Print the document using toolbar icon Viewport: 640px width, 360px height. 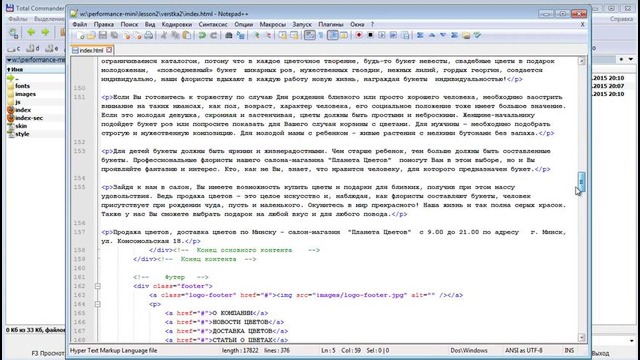click(x=149, y=35)
